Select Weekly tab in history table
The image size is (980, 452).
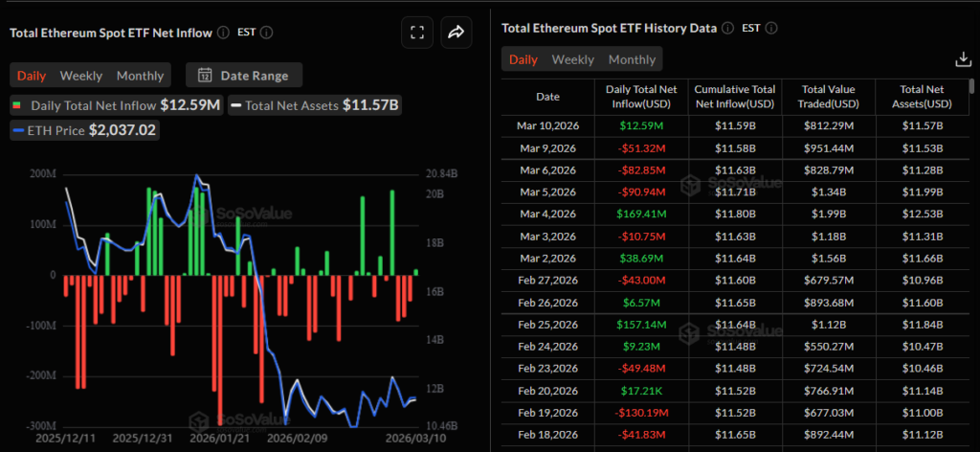pos(573,59)
